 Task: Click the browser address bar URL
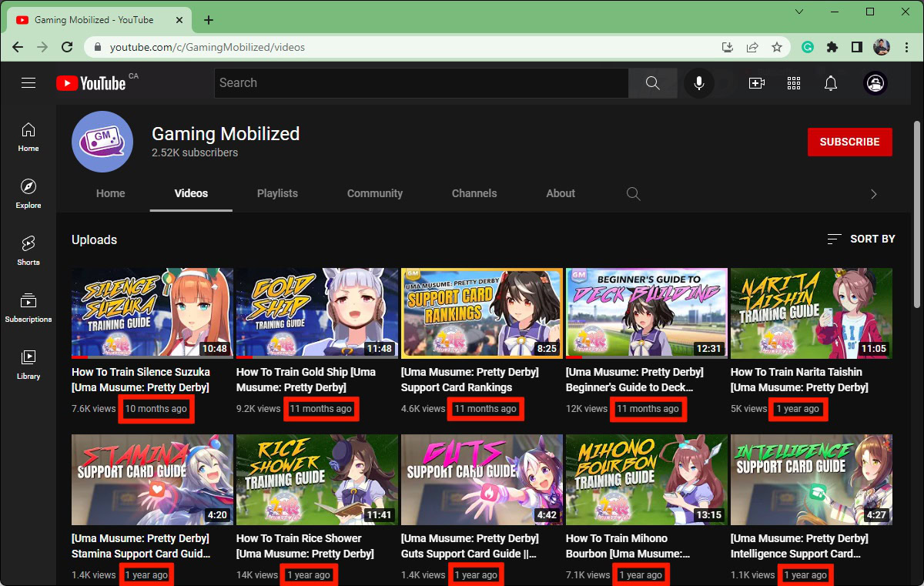coord(207,47)
